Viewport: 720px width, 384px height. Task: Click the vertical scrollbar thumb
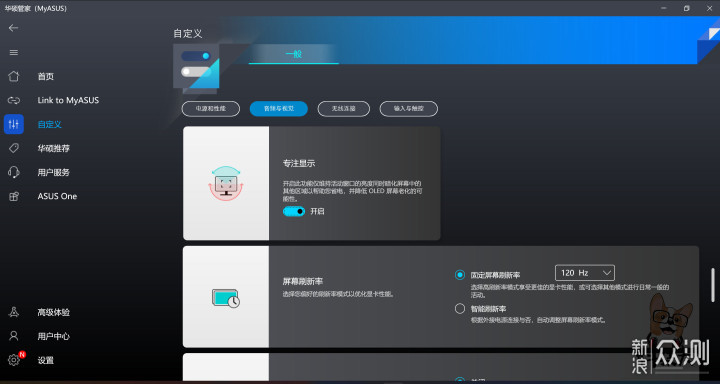point(713,285)
